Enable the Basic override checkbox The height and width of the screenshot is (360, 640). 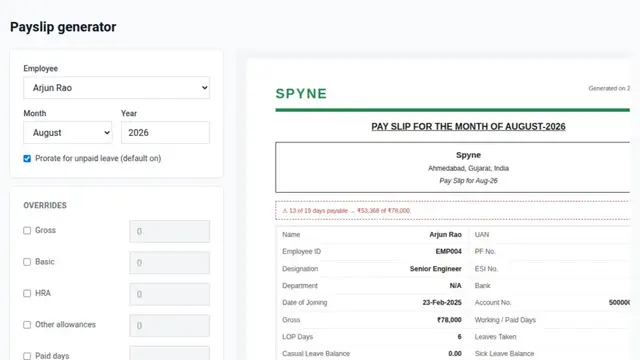(x=27, y=262)
